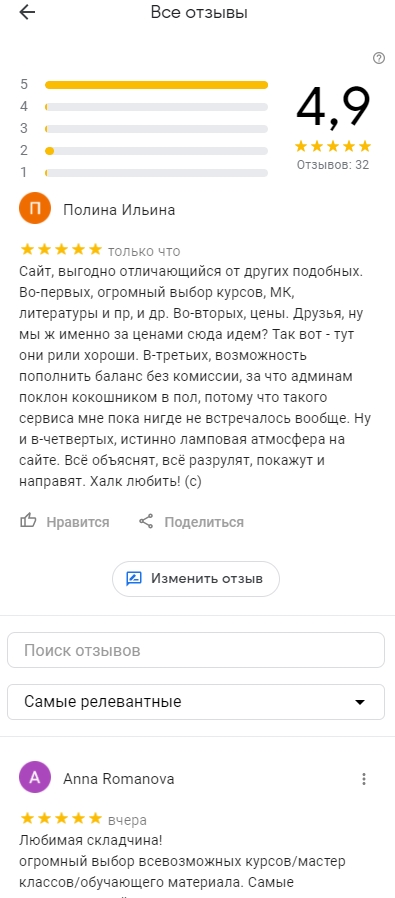Click the Поделиться button text
This screenshot has width=395, height=898.
204,522
